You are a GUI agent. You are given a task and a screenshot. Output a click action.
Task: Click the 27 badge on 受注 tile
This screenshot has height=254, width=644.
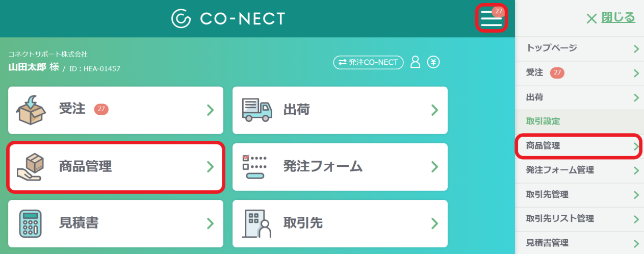101,109
